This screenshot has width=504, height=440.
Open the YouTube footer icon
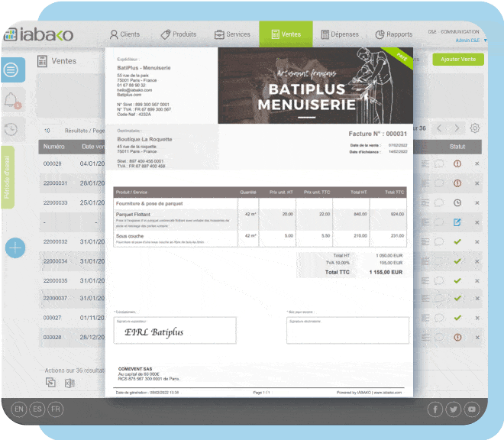pos(472,409)
